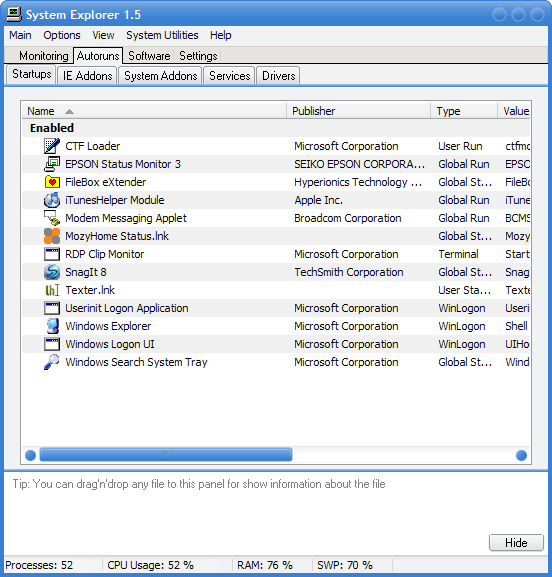Click the Windows Logon UI icon
Screen dimensions: 552x577
(x=52, y=344)
